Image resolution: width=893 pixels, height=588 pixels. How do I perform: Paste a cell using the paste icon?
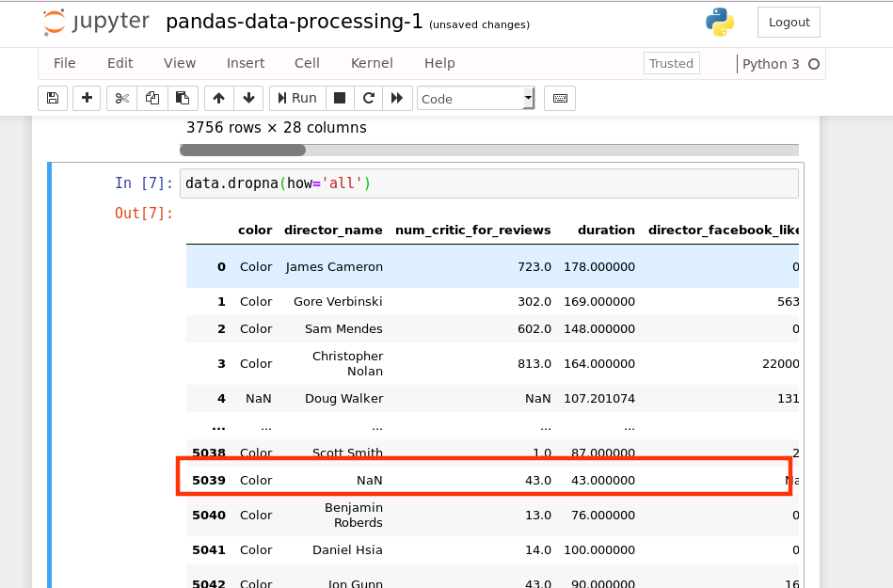[183, 98]
